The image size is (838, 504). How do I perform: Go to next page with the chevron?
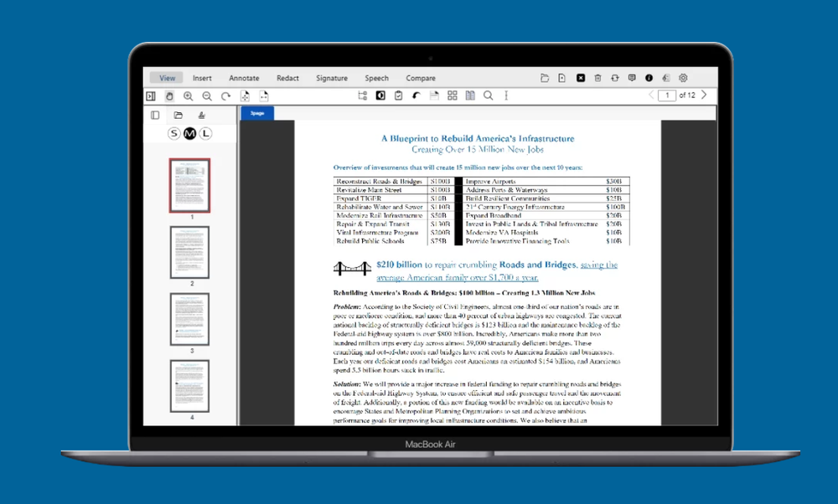point(702,95)
